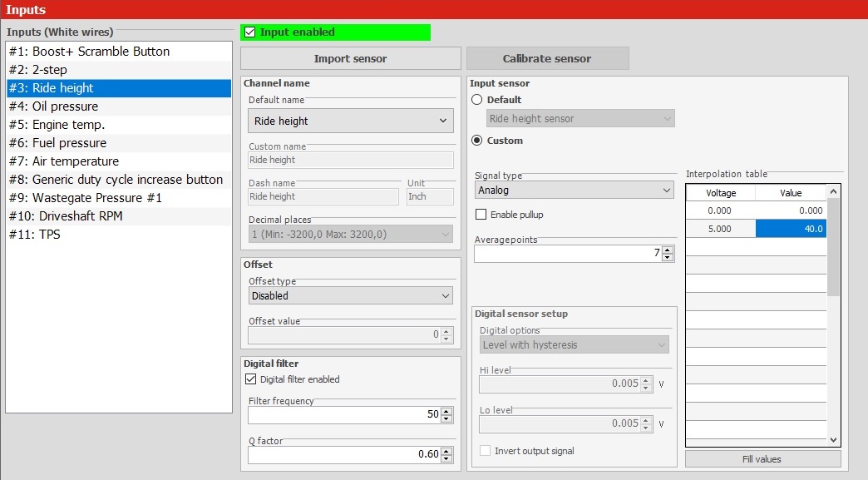Select input #1 Boost+ Scramble Button

coord(119,52)
